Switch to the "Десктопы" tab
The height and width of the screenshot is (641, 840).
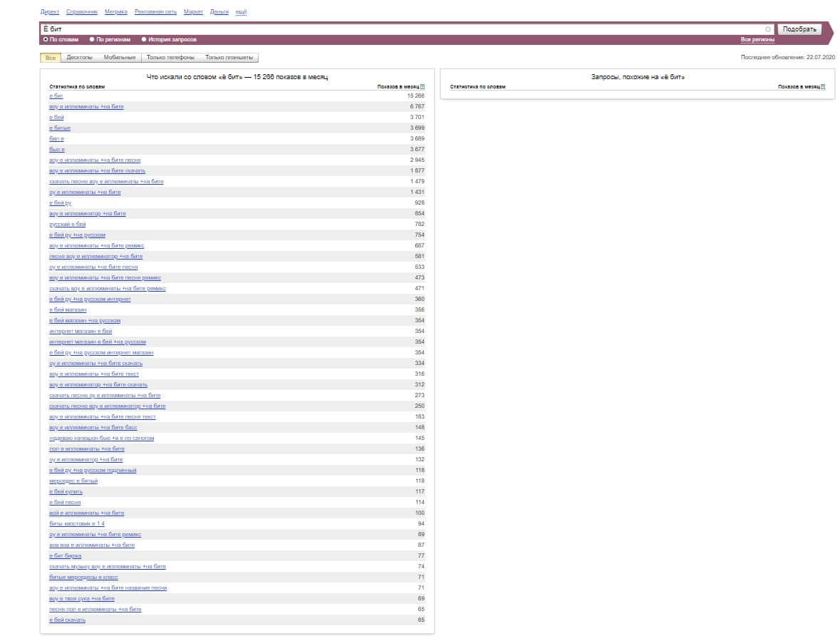coord(80,58)
